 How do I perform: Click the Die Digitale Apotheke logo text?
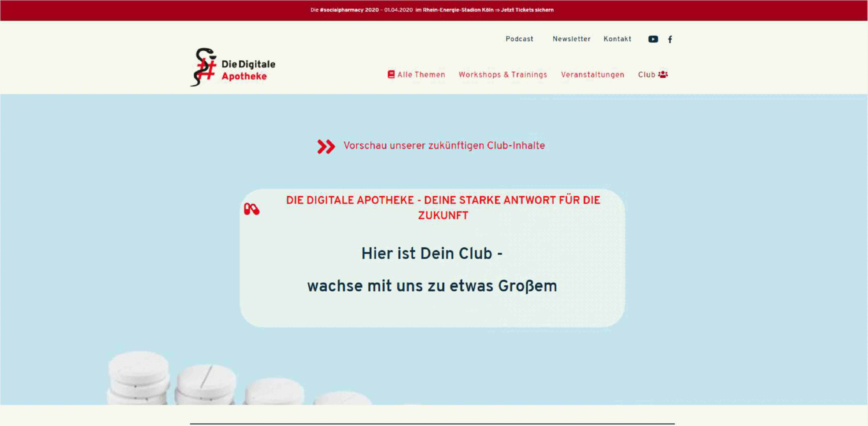[x=248, y=70]
